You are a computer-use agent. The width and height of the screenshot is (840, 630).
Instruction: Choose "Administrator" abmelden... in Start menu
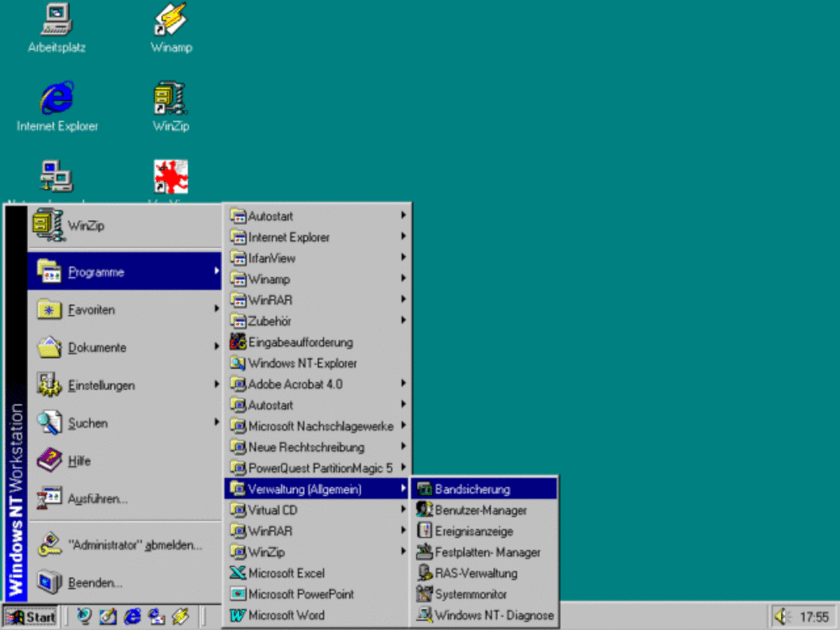[125, 545]
